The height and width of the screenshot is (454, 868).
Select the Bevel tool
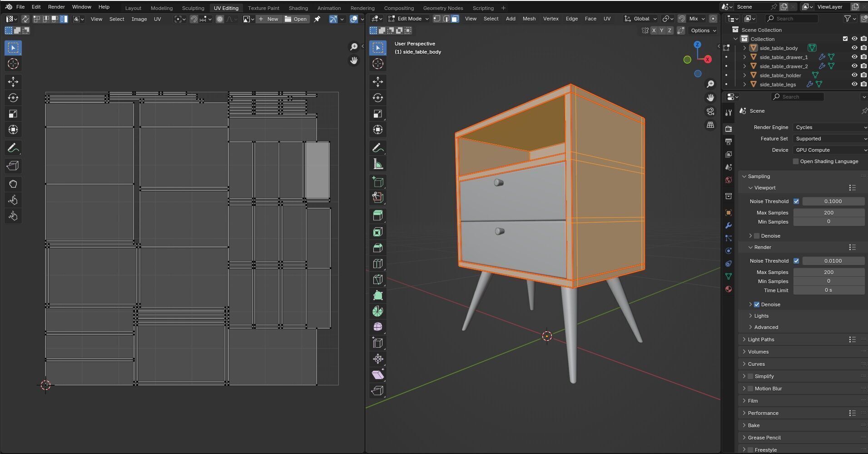378,248
